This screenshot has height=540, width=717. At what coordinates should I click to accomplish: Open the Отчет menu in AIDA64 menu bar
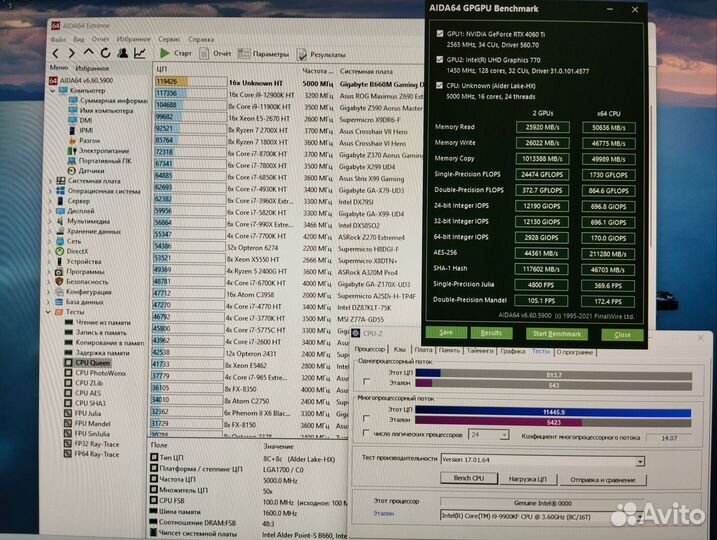click(x=100, y=39)
